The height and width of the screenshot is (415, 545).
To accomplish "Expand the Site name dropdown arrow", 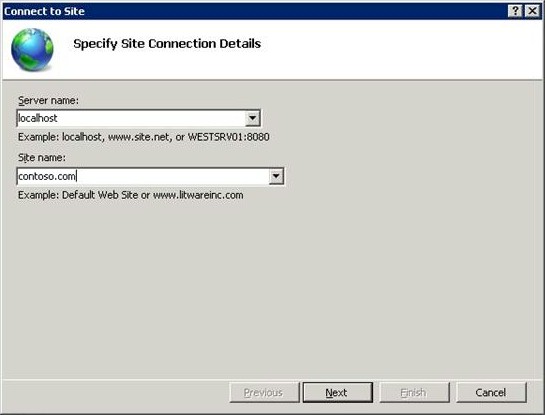I will 276,176.
